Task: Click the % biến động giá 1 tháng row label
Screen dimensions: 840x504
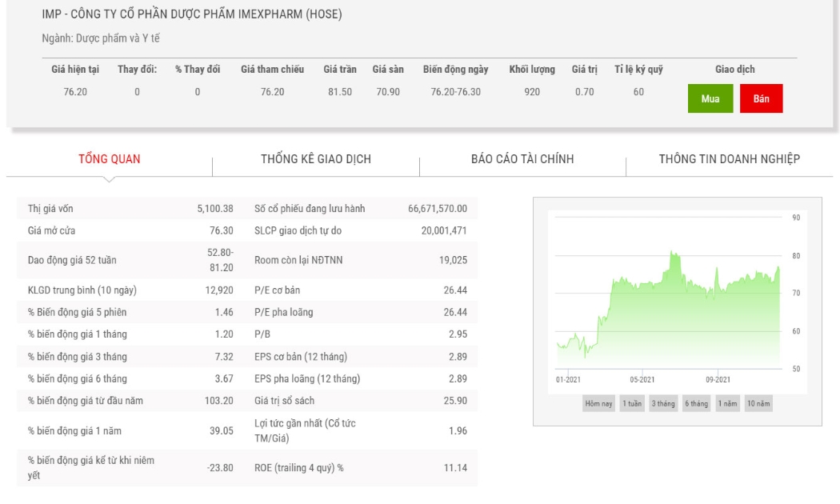Action: [77, 334]
